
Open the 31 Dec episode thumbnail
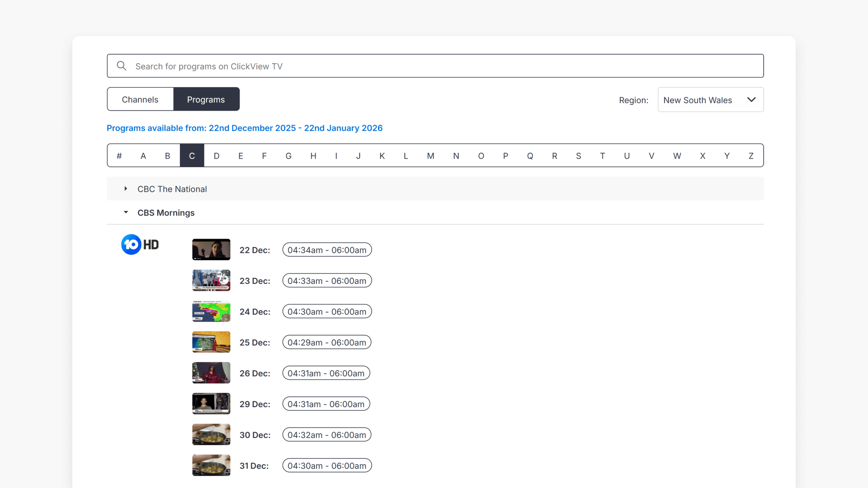[211, 465]
